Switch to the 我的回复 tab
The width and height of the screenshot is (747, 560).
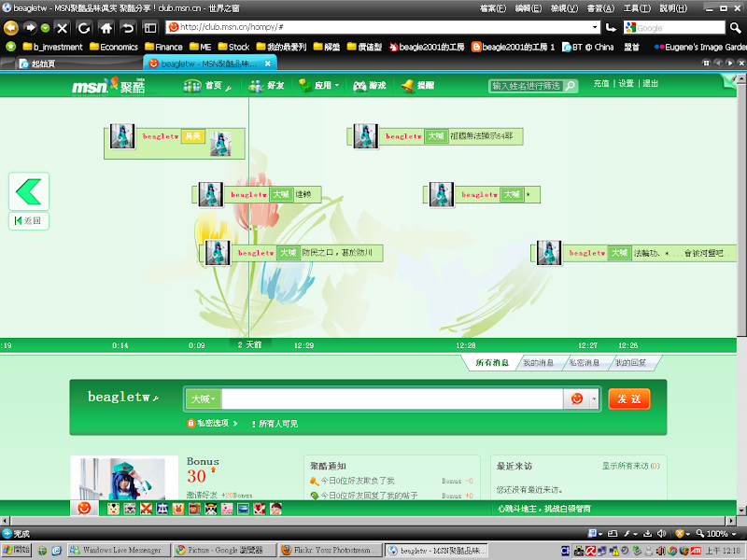(x=630, y=363)
